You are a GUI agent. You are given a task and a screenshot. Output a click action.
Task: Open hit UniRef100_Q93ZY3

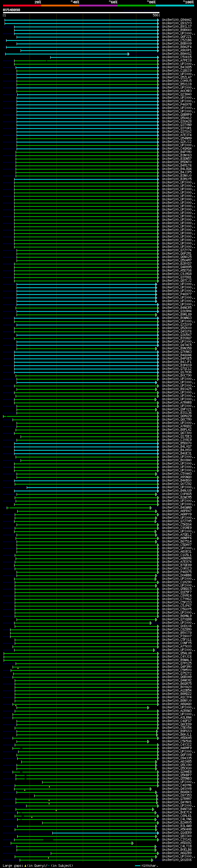point(176,23)
